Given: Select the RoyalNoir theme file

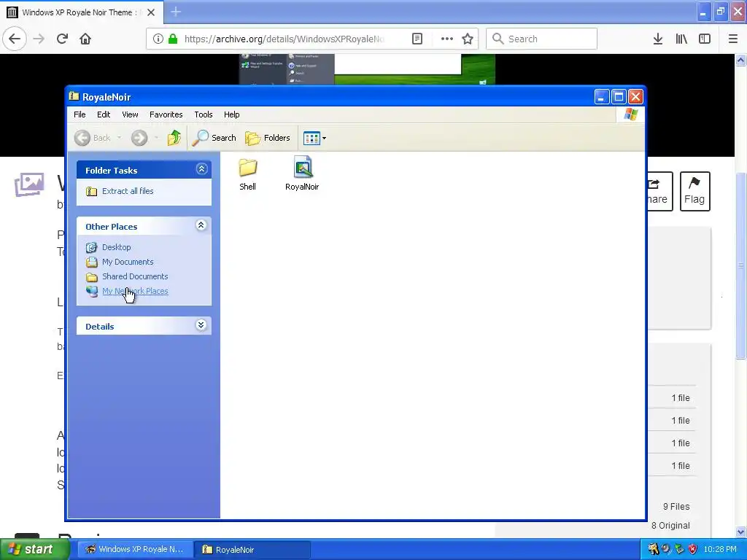Looking at the screenshot, I should (302, 174).
